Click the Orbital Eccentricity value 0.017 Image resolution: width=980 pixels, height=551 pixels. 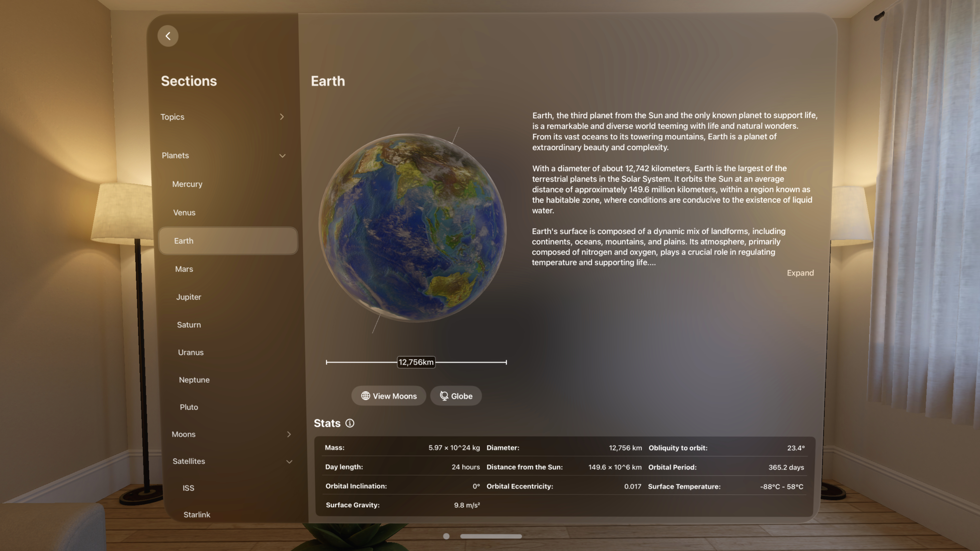[x=632, y=486]
